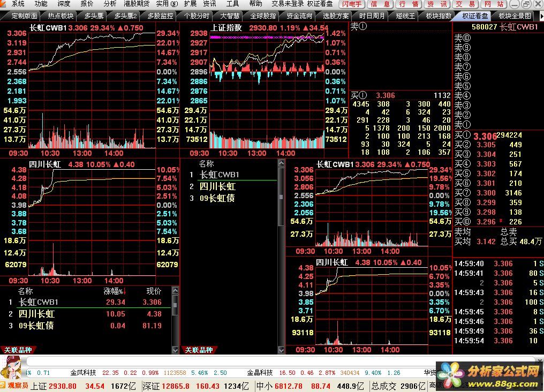Click the 深证 index value in status bar
This screenshot has width=544, height=392.
tap(176, 386)
